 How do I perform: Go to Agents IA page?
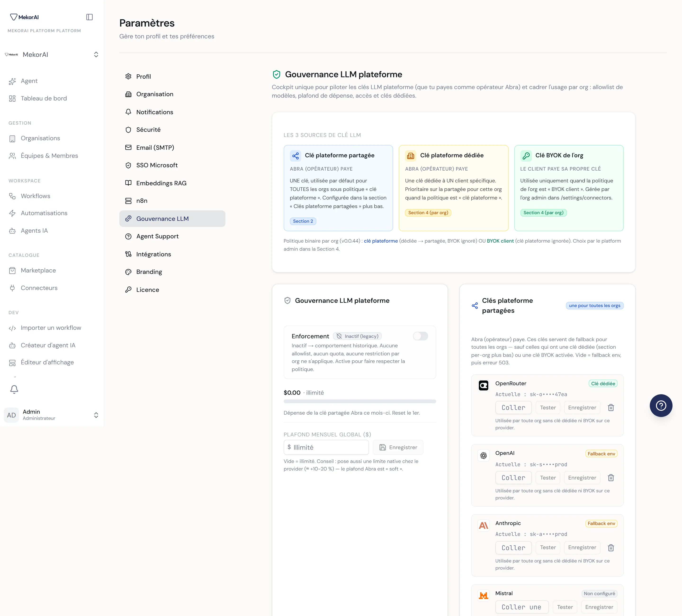pos(52,231)
